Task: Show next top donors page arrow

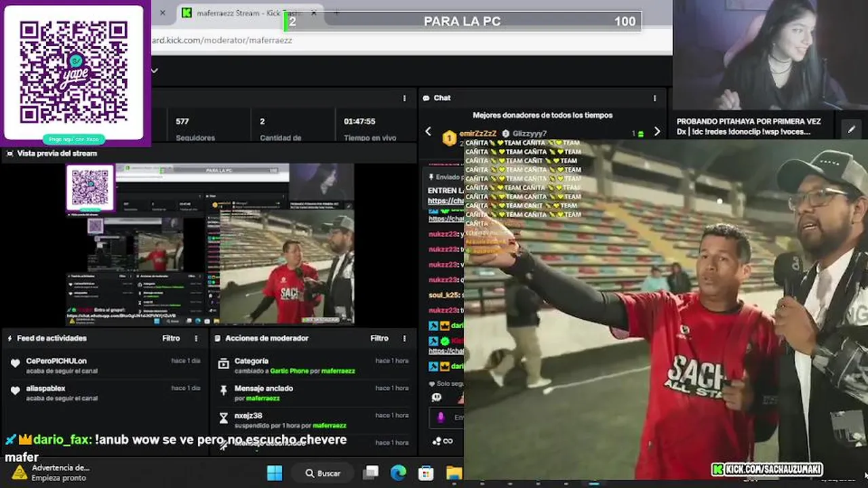Action: point(656,131)
